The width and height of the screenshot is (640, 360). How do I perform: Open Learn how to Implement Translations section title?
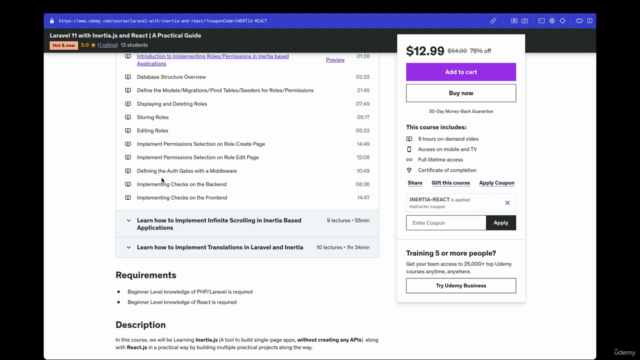tap(220, 247)
